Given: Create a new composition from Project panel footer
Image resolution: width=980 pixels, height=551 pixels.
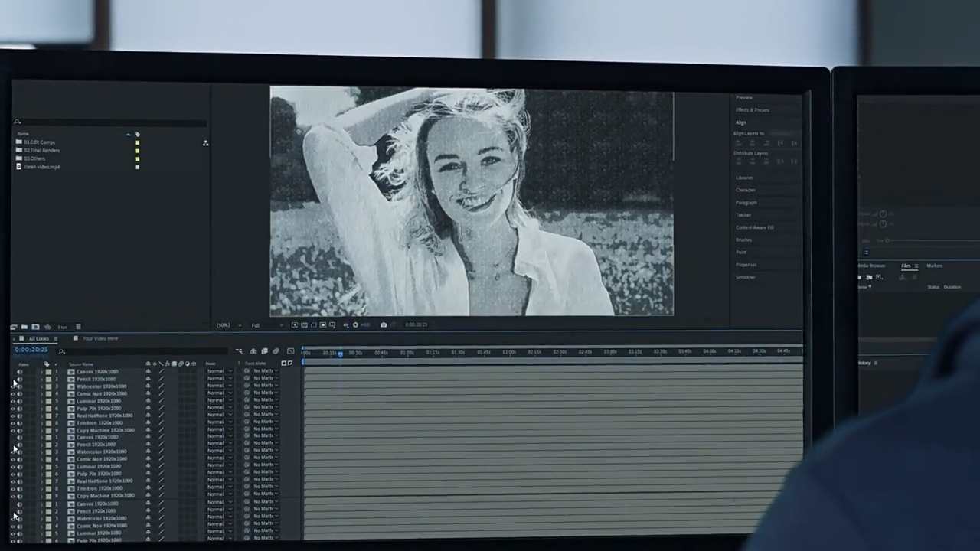Looking at the screenshot, I should 35,327.
